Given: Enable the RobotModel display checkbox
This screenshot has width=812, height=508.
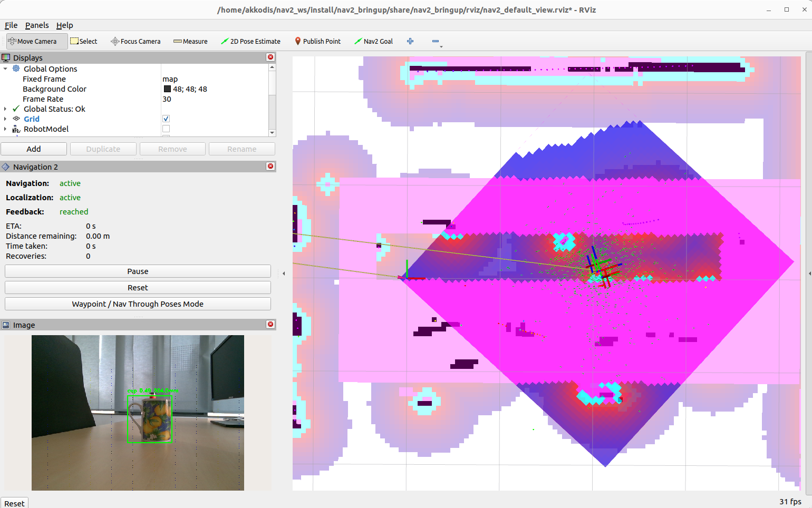Looking at the screenshot, I should (166, 129).
